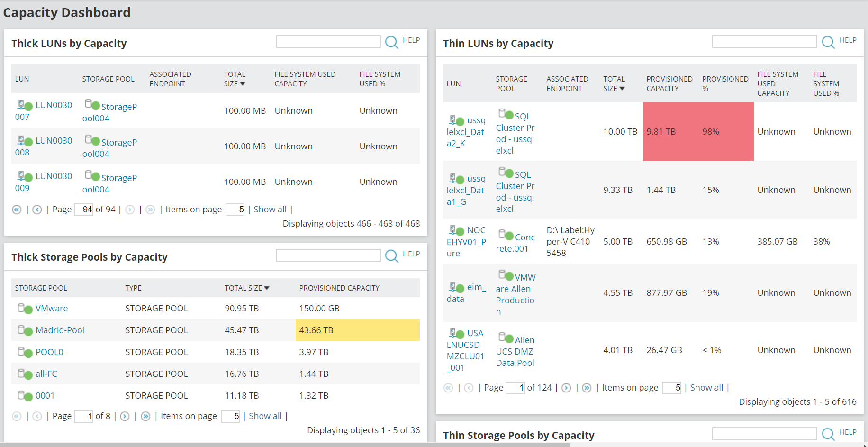Click the search magnifier in Thick LUNs panel
Image resolution: width=868 pixels, height=447 pixels.
coord(391,43)
